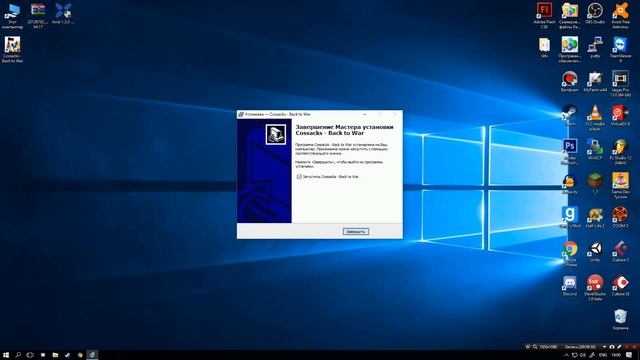Select the FL Studio 12 shortcut
Viewport: 640px width, 360px height.
620,152
